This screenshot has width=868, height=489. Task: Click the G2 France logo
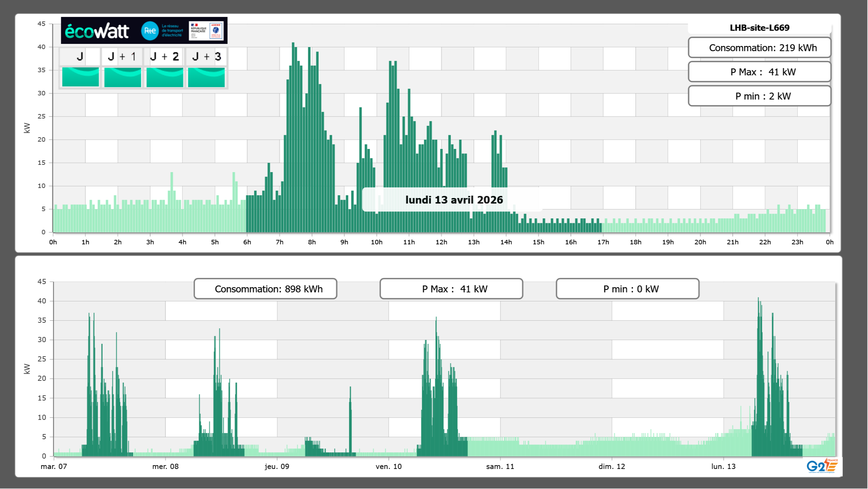[x=822, y=466]
